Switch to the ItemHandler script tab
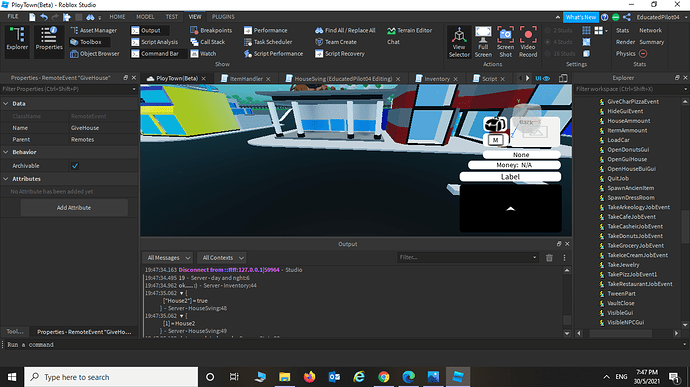Screen dimensions: 690x387 [246, 79]
